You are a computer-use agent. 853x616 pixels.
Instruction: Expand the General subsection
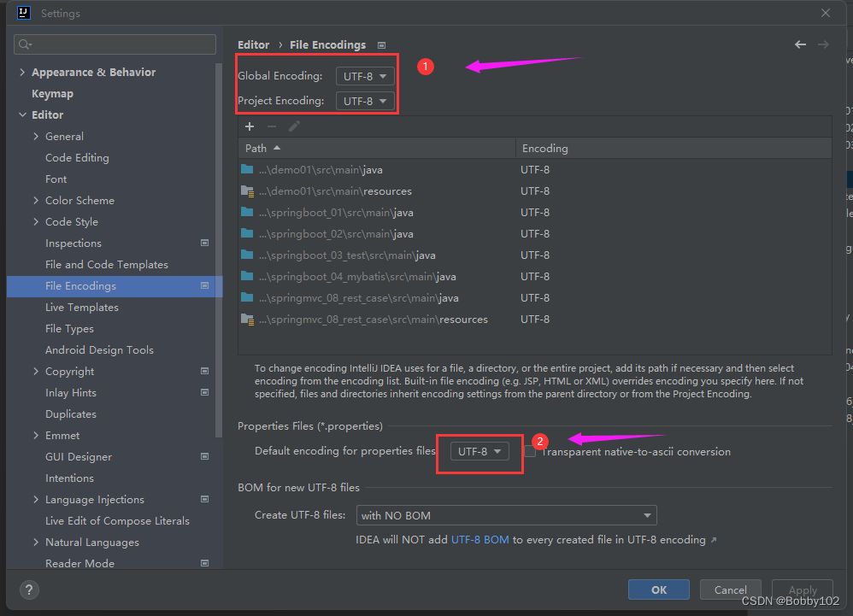(36, 136)
